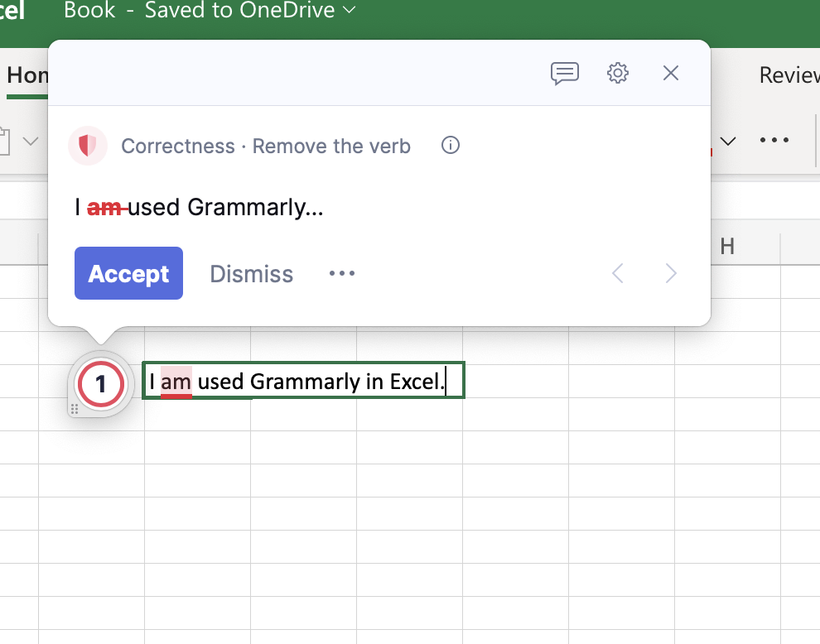The height and width of the screenshot is (644, 820).
Task: Open more options ellipsis beside Dismiss
Action: [x=342, y=273]
